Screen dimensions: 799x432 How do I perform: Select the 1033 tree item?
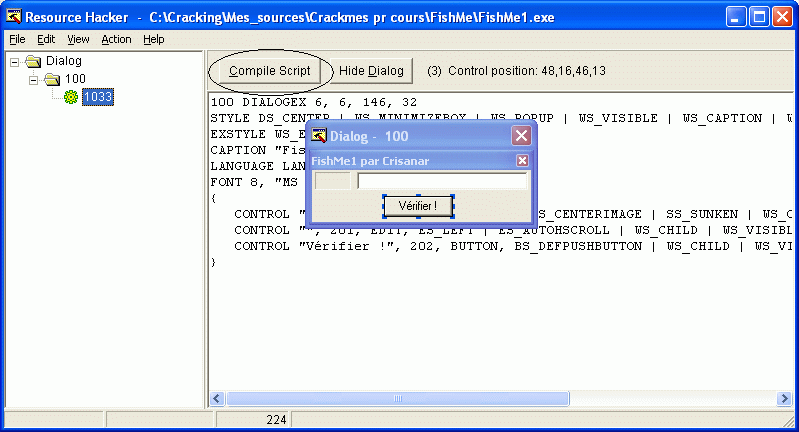click(98, 97)
